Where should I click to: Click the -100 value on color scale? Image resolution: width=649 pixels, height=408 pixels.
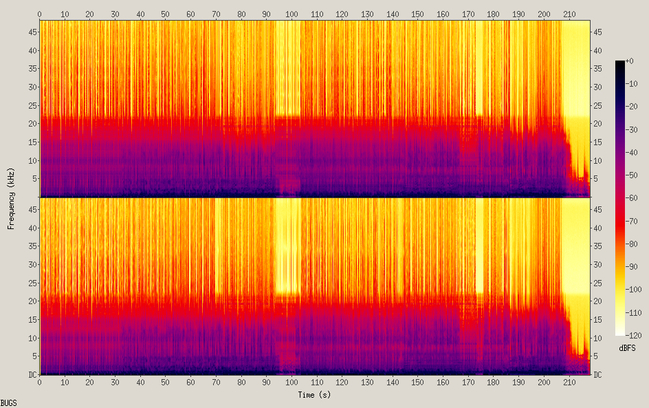point(634,289)
